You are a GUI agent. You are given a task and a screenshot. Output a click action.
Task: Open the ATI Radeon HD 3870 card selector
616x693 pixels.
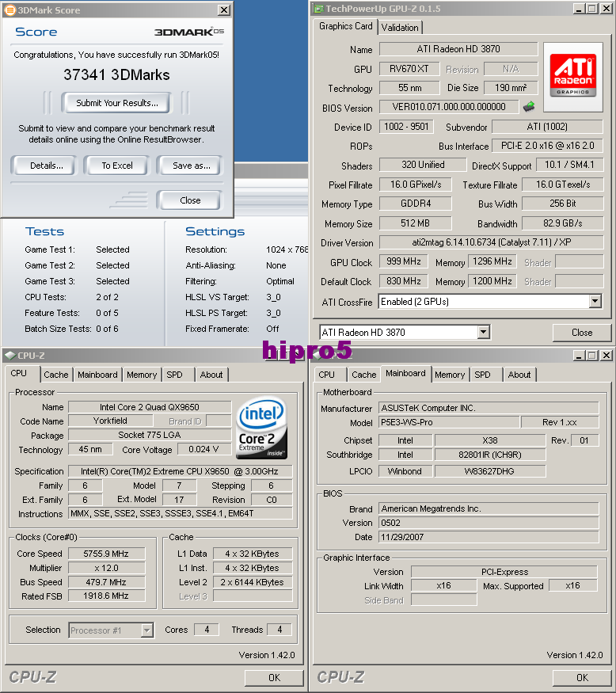484,332
